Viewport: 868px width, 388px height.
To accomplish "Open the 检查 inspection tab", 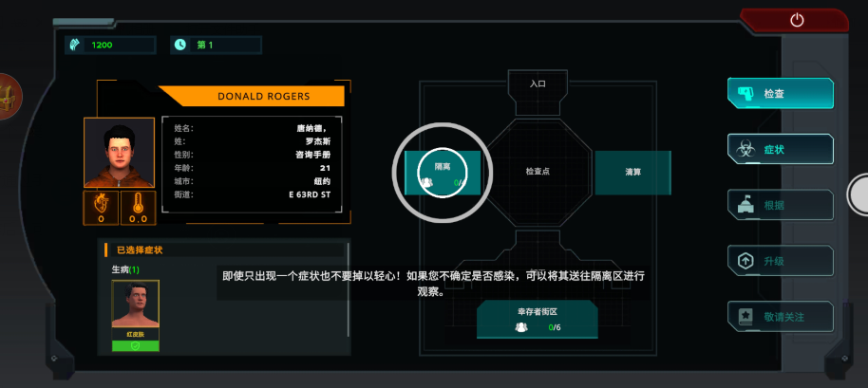I will [780, 93].
